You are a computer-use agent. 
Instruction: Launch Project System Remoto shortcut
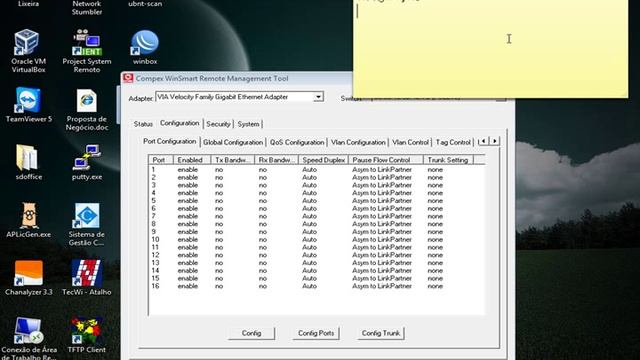[x=87, y=51]
